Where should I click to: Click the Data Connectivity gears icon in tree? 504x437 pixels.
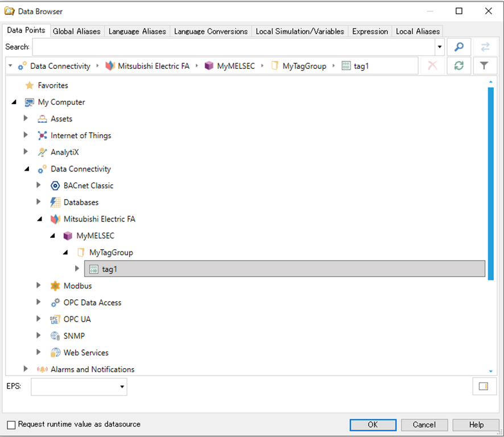pyautogui.click(x=42, y=169)
